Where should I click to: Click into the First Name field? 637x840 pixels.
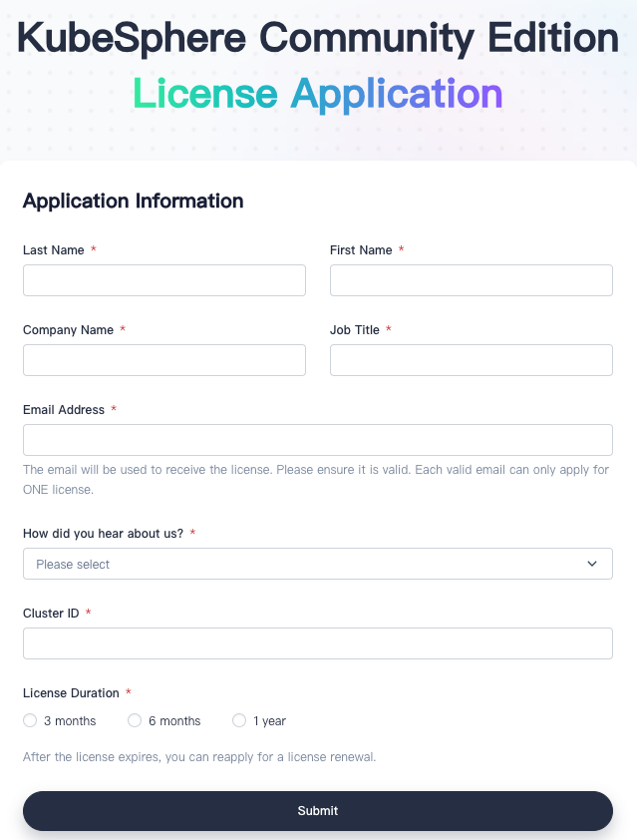coord(471,279)
